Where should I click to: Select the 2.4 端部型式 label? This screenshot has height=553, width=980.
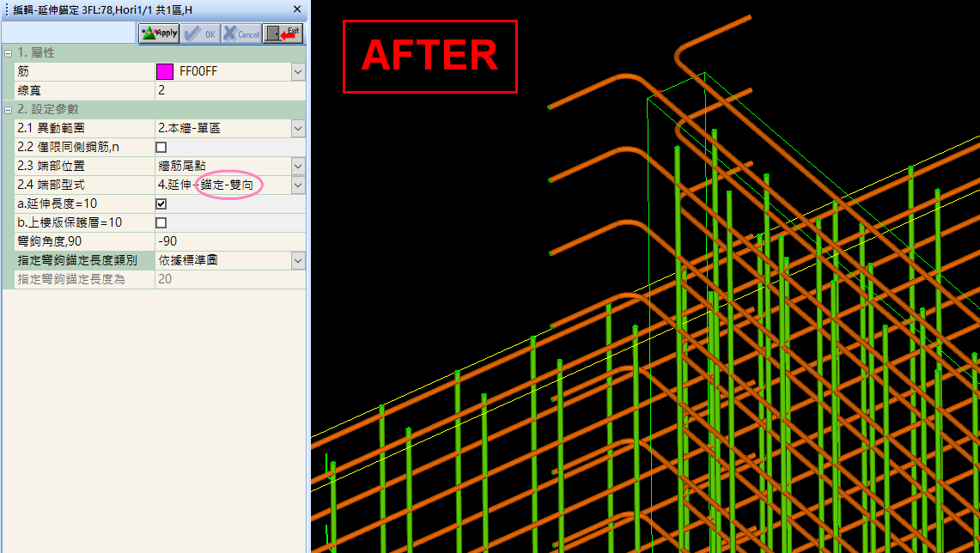tap(51, 185)
